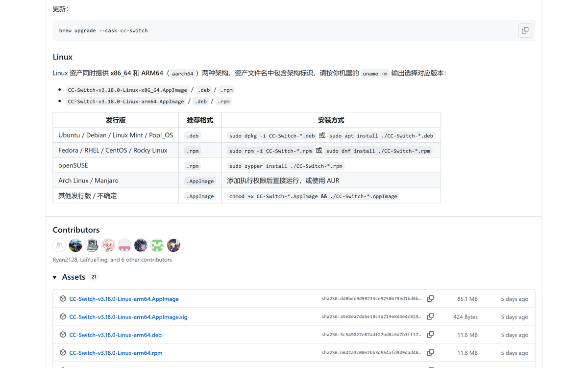Click 'sudo zypper install ./CC-Switch-*.rpm' command
The width and height of the screenshot is (588, 368).
[286, 166]
